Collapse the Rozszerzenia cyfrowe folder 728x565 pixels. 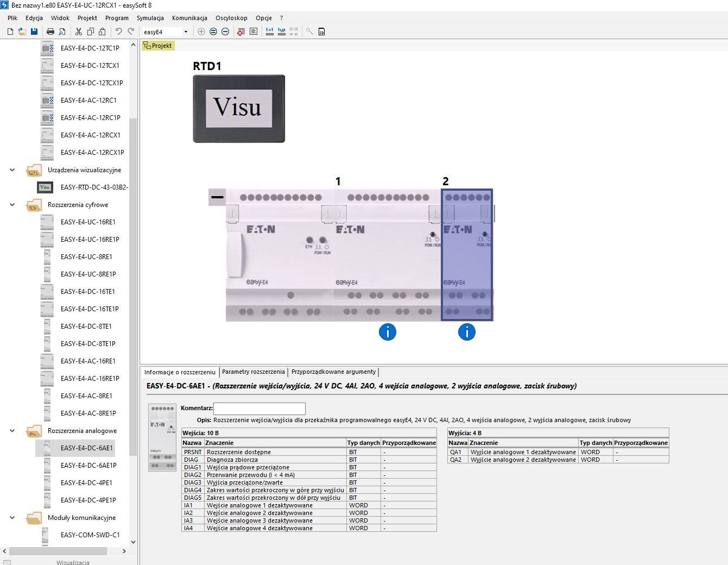(x=12, y=205)
